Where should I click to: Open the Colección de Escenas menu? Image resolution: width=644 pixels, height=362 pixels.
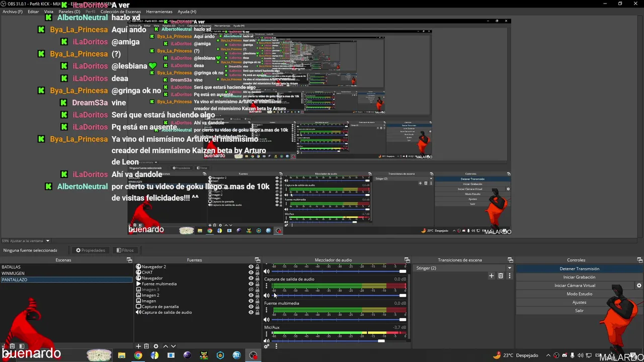click(x=121, y=12)
